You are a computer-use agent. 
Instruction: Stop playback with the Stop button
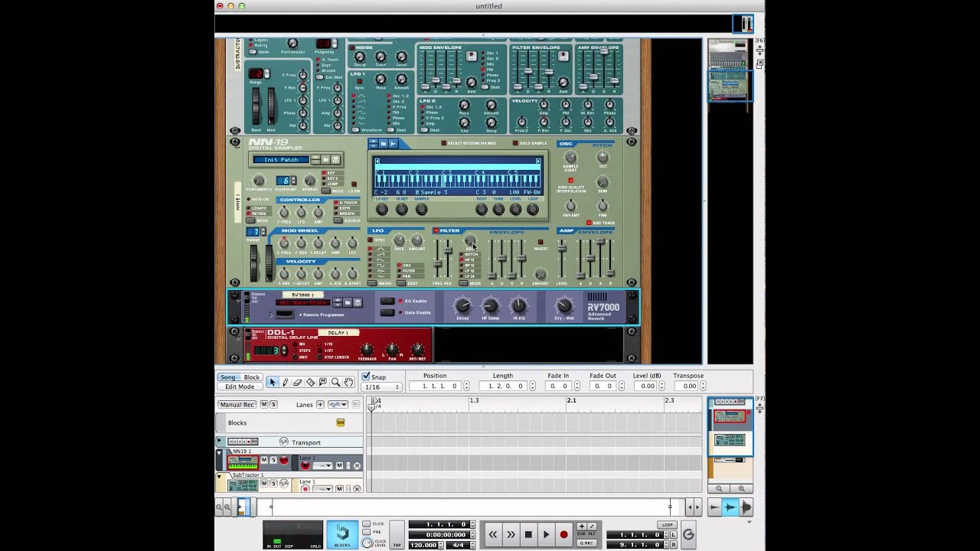click(x=528, y=535)
